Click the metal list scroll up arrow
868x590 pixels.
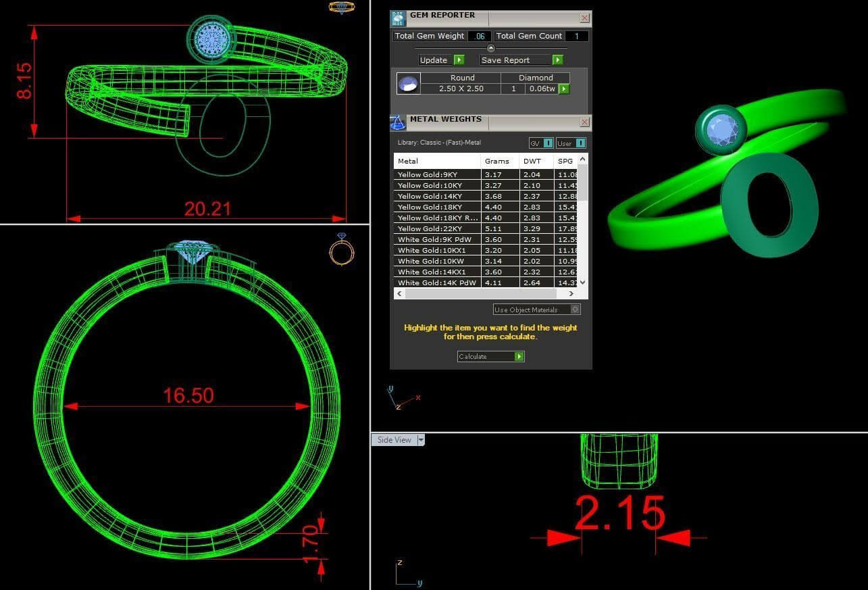(x=583, y=159)
